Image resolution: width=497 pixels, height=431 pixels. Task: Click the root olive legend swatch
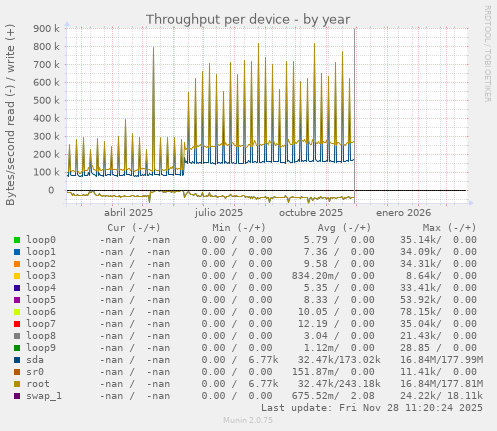(17, 384)
